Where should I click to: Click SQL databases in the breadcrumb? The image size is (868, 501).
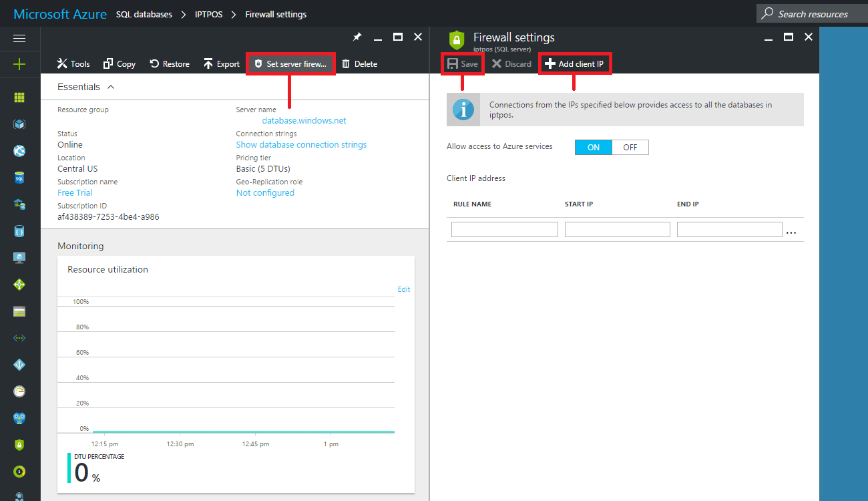[x=144, y=14]
